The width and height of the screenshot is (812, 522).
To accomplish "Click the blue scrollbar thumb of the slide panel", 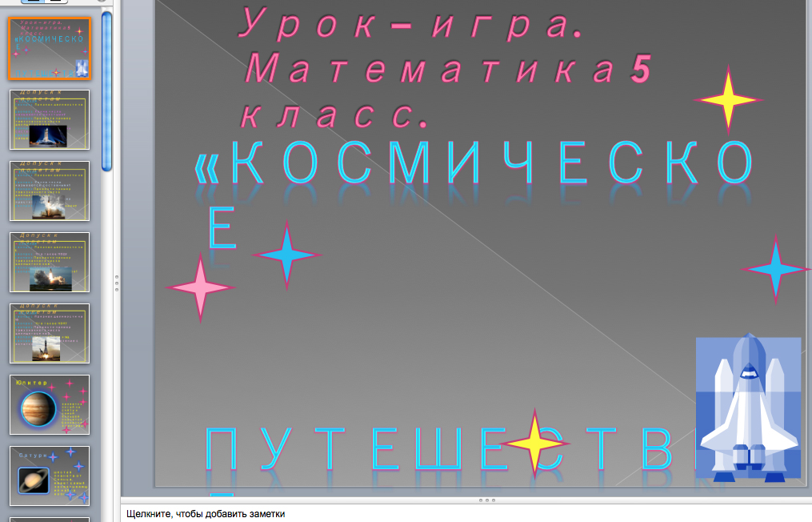I will pyautogui.click(x=106, y=91).
